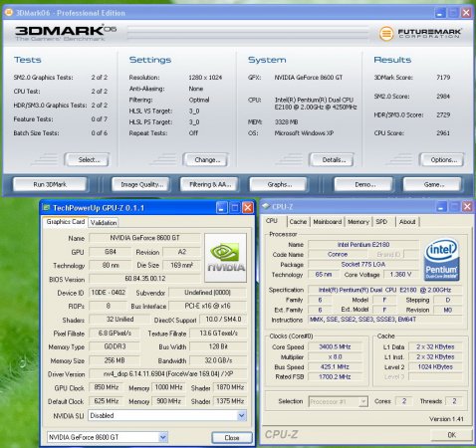Viewport: 476px width, 448px height.
Task: Open the Cache tab in CPU-Z
Action: (298, 222)
